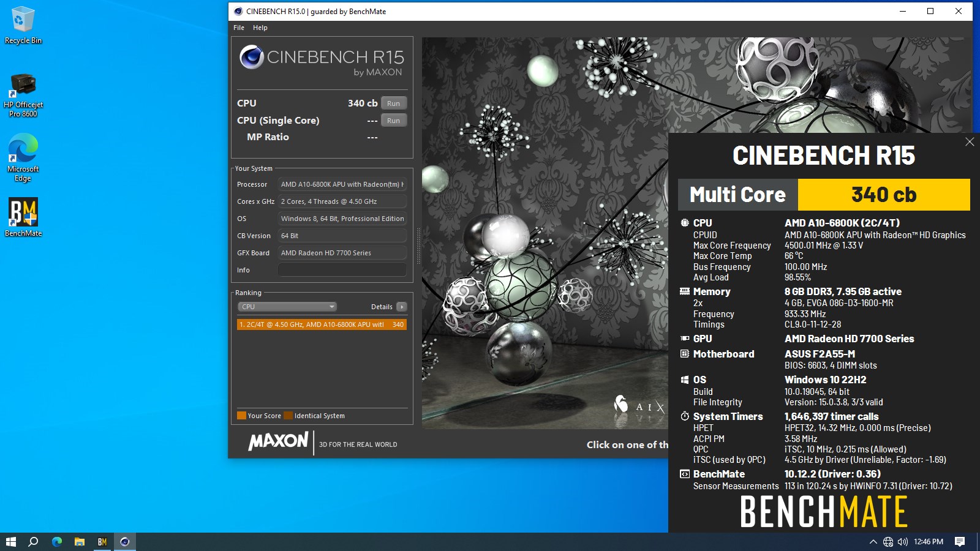Screen dimensions: 980x551
Task: Click the orange Your Score legend swatch
Action: [x=241, y=416]
